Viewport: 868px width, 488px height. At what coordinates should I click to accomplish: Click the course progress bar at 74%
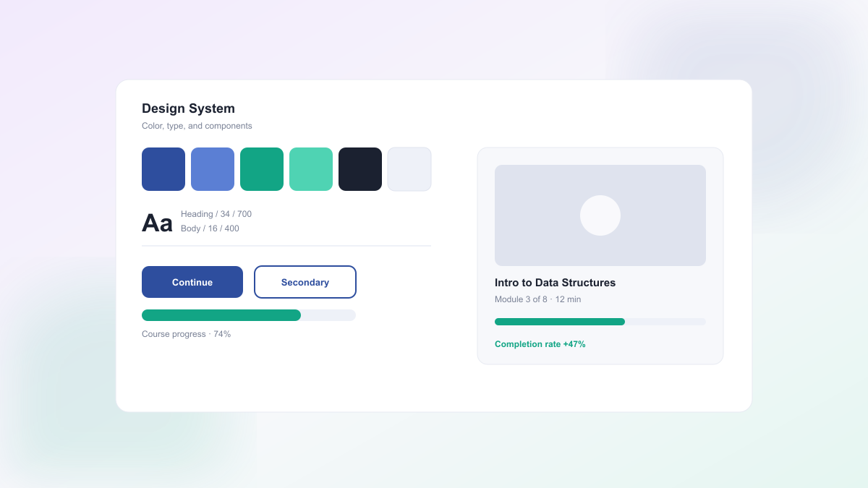(x=249, y=315)
